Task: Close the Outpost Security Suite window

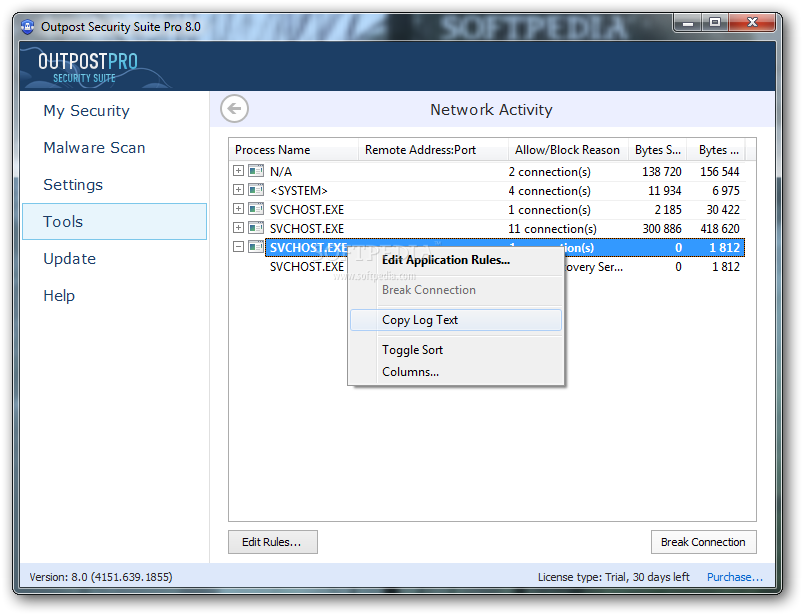Action: tap(752, 23)
